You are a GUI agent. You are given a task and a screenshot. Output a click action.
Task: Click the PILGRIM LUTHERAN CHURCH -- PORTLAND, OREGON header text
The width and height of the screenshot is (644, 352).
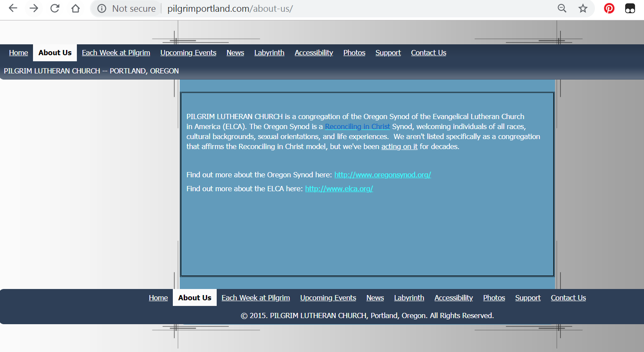[x=91, y=71]
